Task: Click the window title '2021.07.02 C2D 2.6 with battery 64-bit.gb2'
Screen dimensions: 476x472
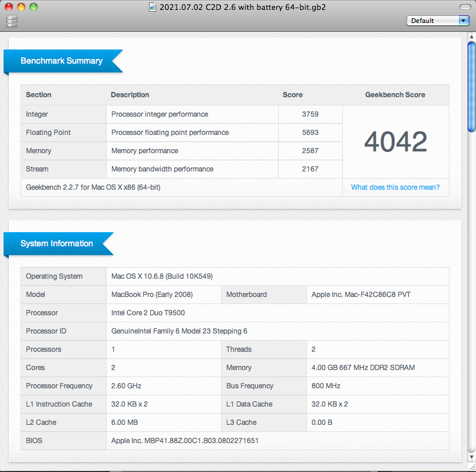Action: click(243, 7)
